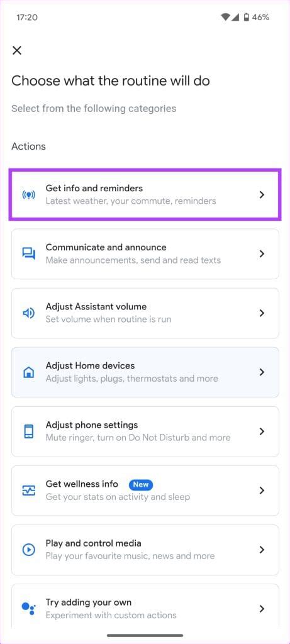Open Get wellness info category
290x644 pixels.
(145, 491)
